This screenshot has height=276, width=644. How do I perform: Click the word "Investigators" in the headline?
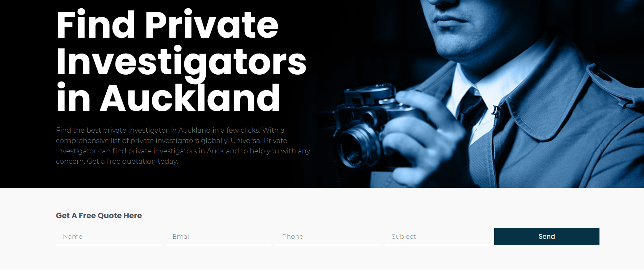pyautogui.click(x=182, y=62)
